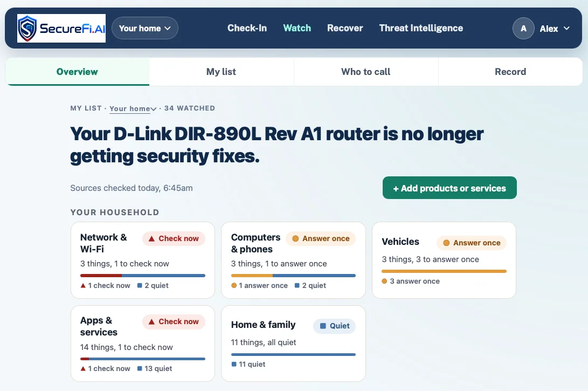This screenshot has width=588, height=391.
Task: Open the Recover section
Action: 345,28
